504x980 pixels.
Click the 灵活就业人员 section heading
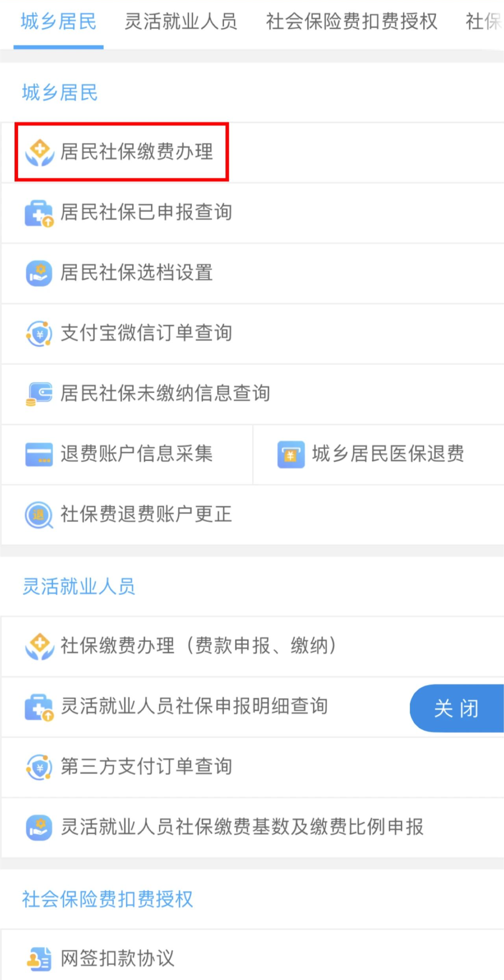79,587
